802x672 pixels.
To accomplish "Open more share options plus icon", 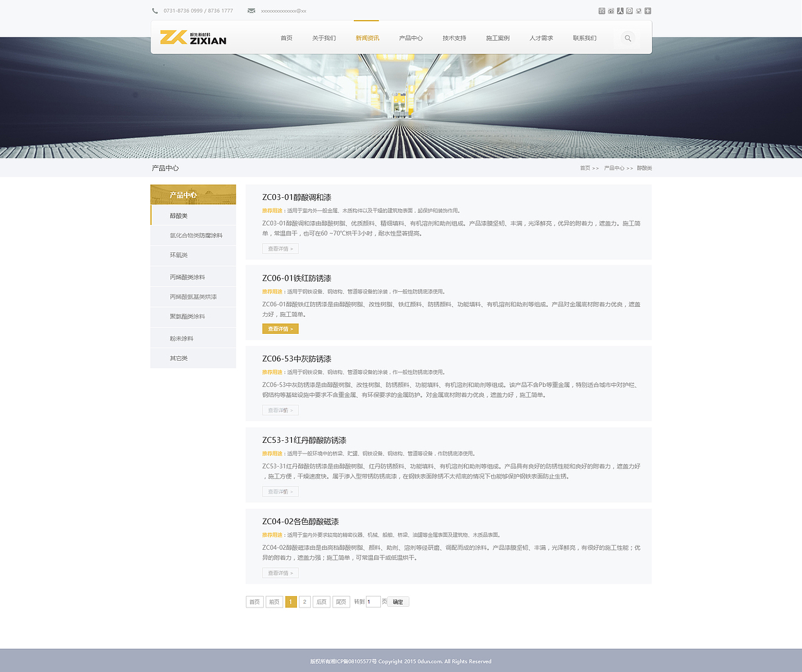I will coord(648,11).
